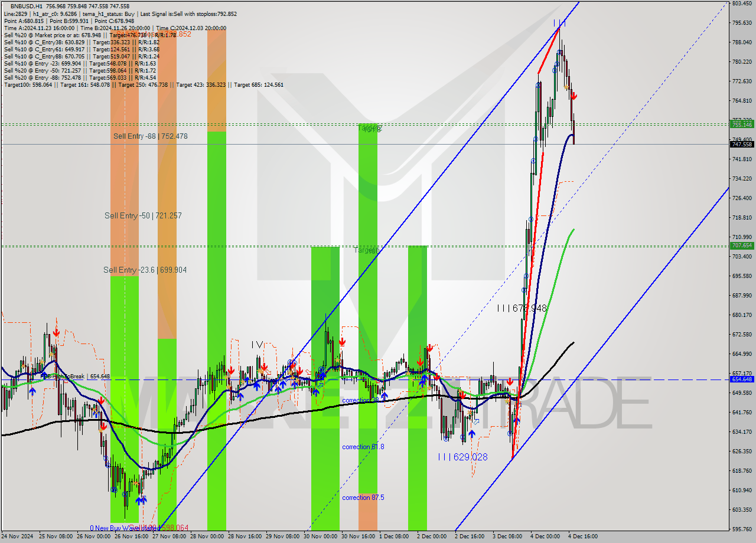
Task: Click the 'Sell Entry -50 | 721.257' chart label
Action: click(144, 216)
